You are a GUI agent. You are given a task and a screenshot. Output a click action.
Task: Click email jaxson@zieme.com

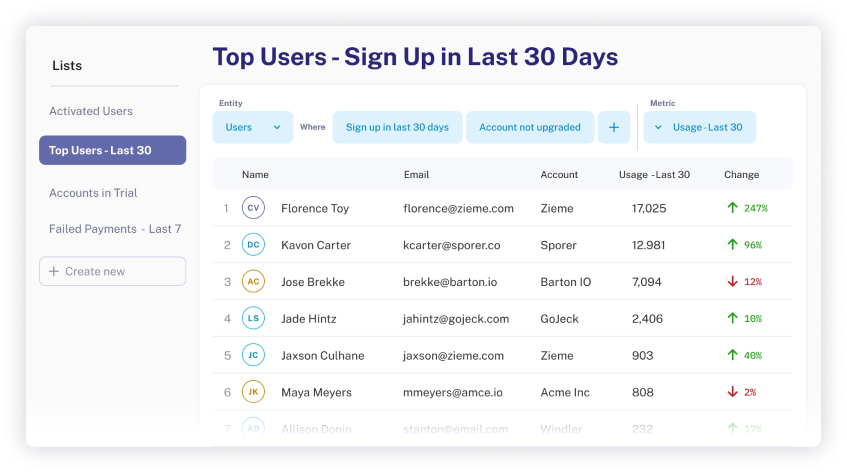pos(453,355)
